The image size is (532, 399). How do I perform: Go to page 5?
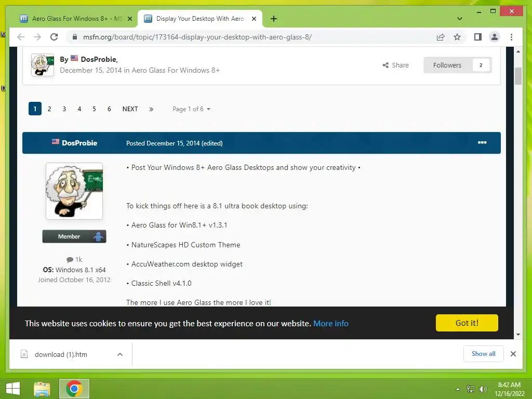click(x=94, y=109)
